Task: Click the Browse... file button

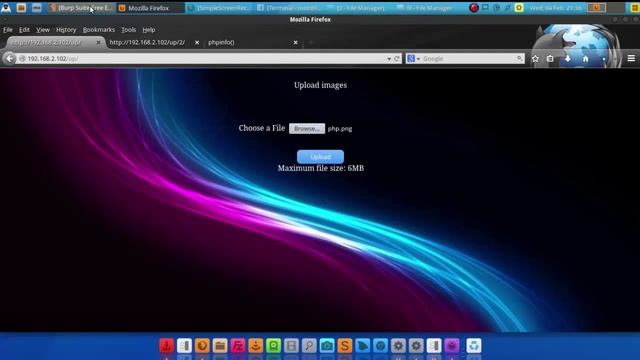Action: coord(307,129)
